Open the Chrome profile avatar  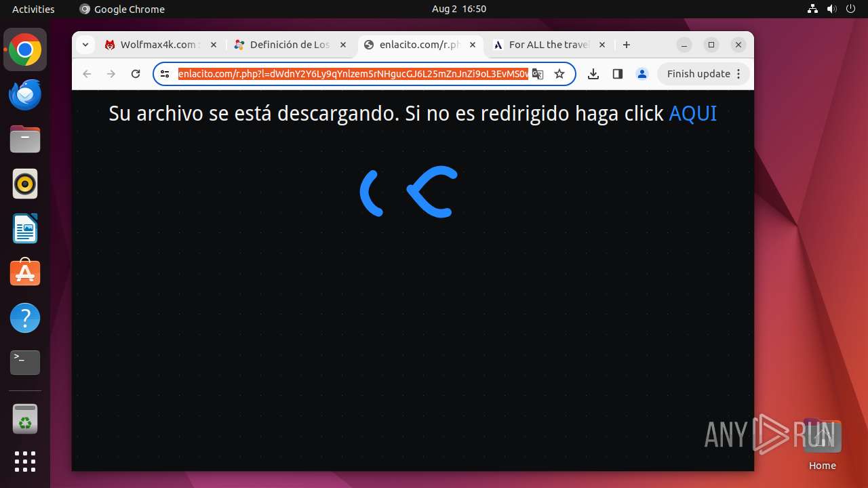[x=642, y=74]
